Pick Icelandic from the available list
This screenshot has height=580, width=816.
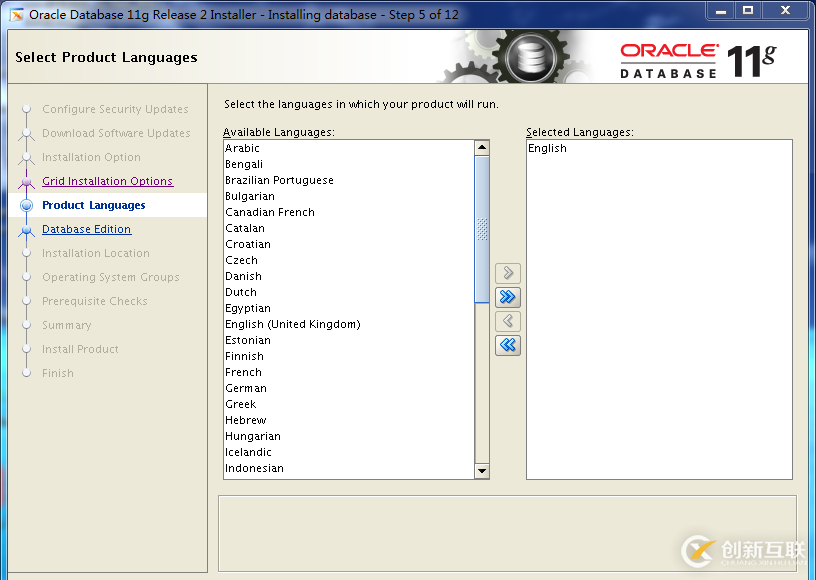(349, 452)
